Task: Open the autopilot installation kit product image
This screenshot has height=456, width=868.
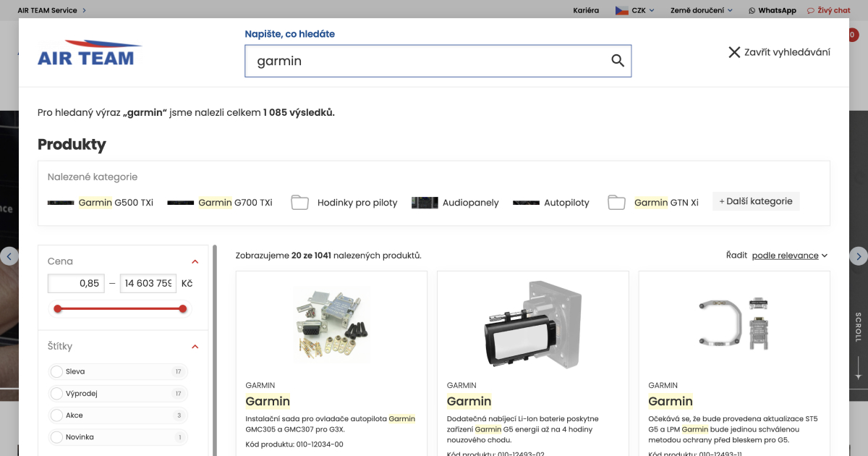Action: click(x=331, y=324)
